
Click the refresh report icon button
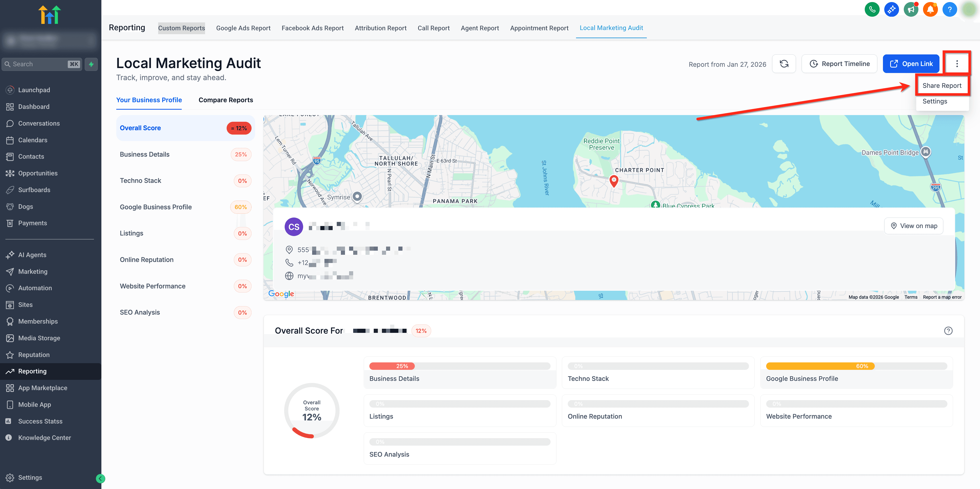[x=784, y=63]
